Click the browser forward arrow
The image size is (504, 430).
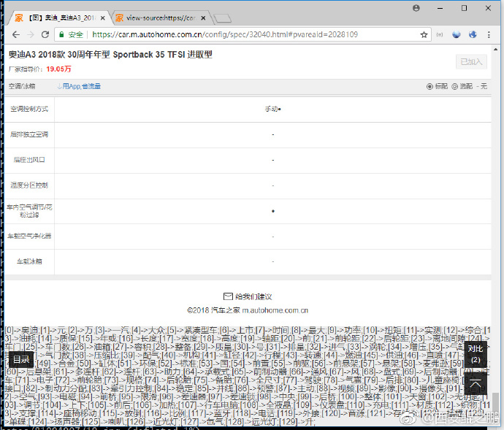31,35
